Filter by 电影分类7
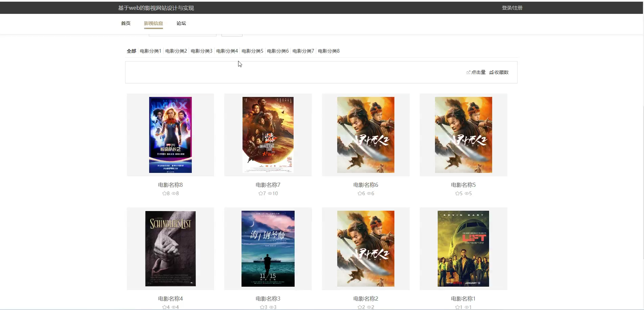 coord(303,51)
